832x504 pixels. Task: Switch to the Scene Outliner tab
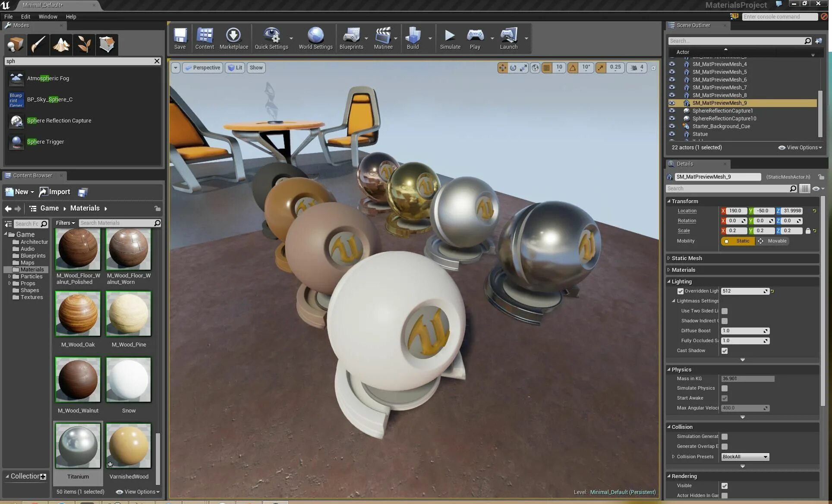(x=693, y=25)
